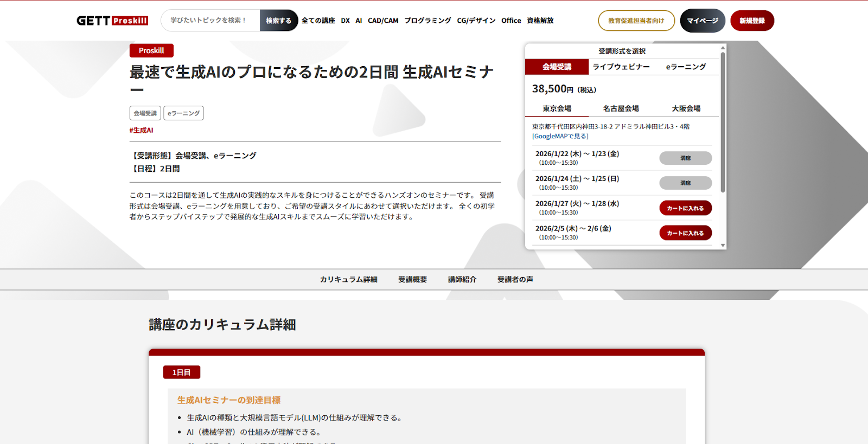Screen dimensions: 868x444
Task: Choose the 大阪会場 venue tab
Action: click(x=686, y=108)
